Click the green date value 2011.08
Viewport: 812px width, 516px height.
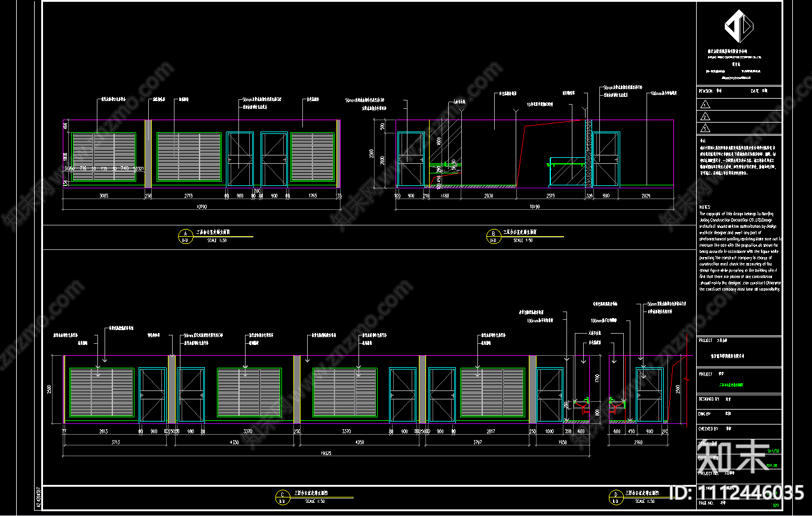click(771, 465)
